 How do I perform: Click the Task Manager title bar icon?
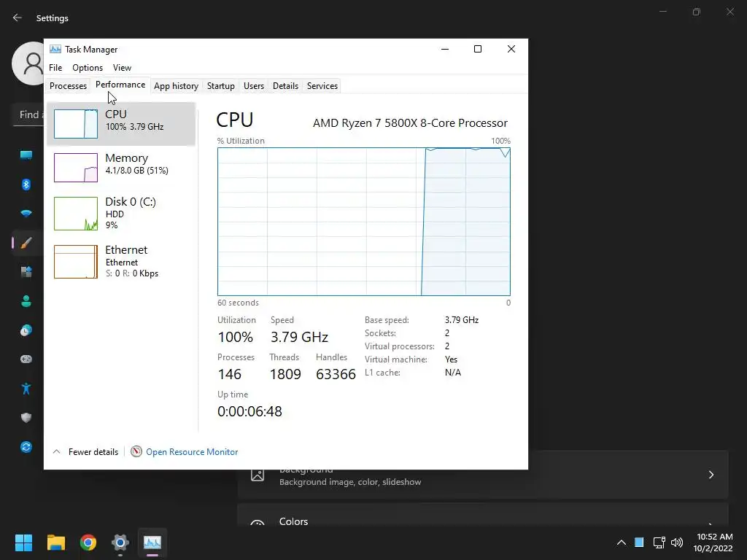(55, 49)
